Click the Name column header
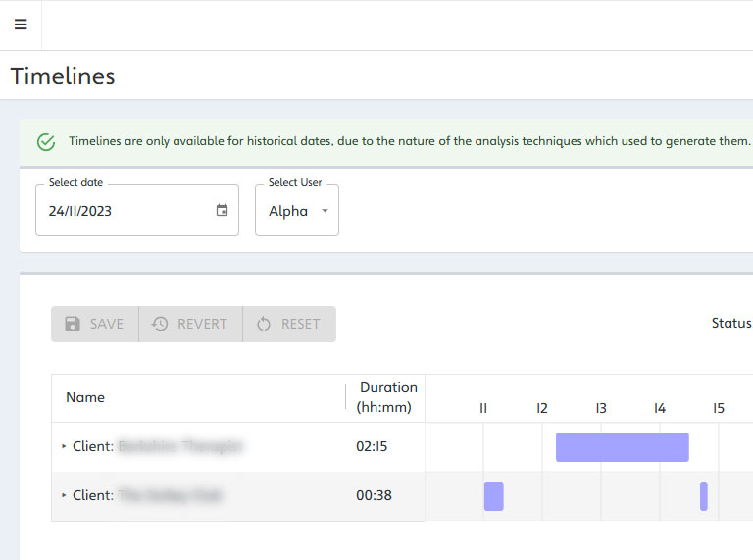The image size is (753, 560). (x=85, y=397)
